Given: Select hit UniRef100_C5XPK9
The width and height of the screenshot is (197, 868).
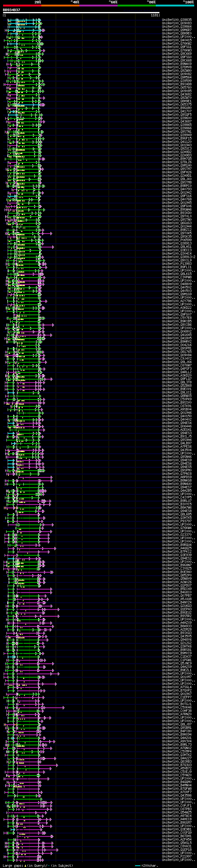Looking at the screenshot, I should click(x=177, y=399).
